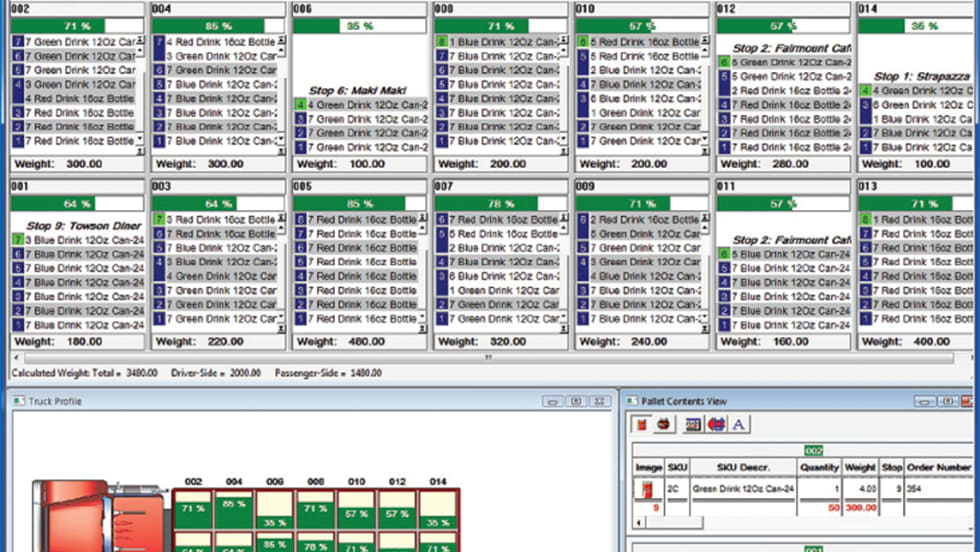Click the red can icon in Pallet Contents toolbar

[x=645, y=424]
